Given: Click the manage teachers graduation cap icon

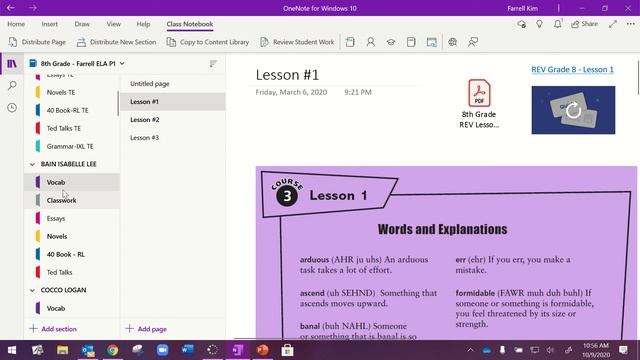Looking at the screenshot, I should coord(391,42).
